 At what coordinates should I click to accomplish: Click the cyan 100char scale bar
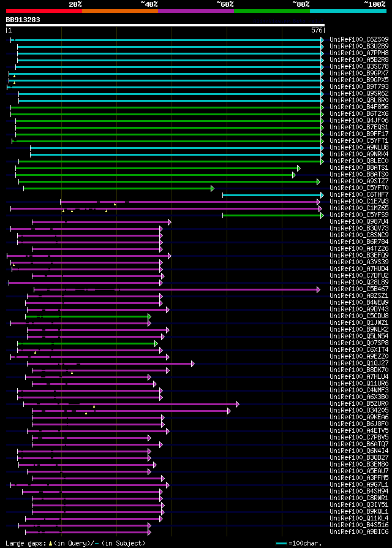[x=281, y=544]
